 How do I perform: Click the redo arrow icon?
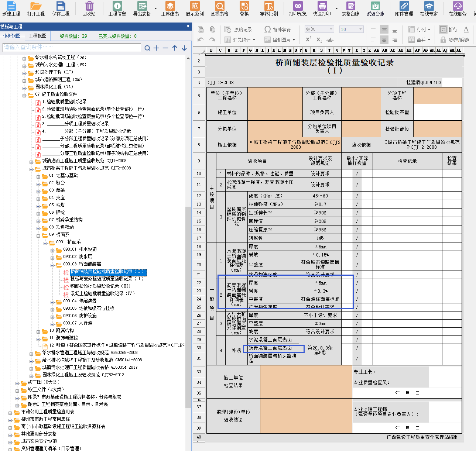pos(212,39)
